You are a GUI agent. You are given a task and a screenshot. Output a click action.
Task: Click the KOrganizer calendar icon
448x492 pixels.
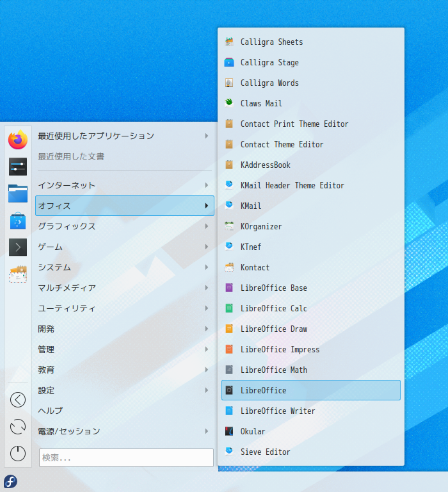pos(229,226)
